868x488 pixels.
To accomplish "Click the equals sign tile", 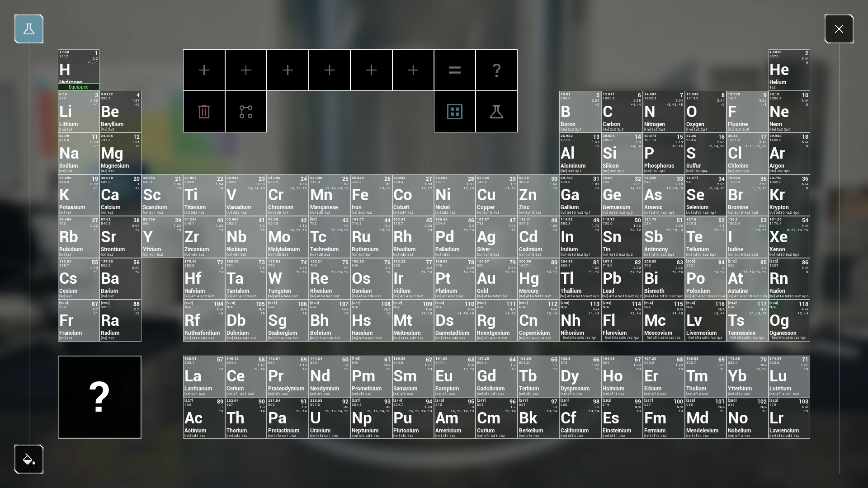I will [454, 70].
